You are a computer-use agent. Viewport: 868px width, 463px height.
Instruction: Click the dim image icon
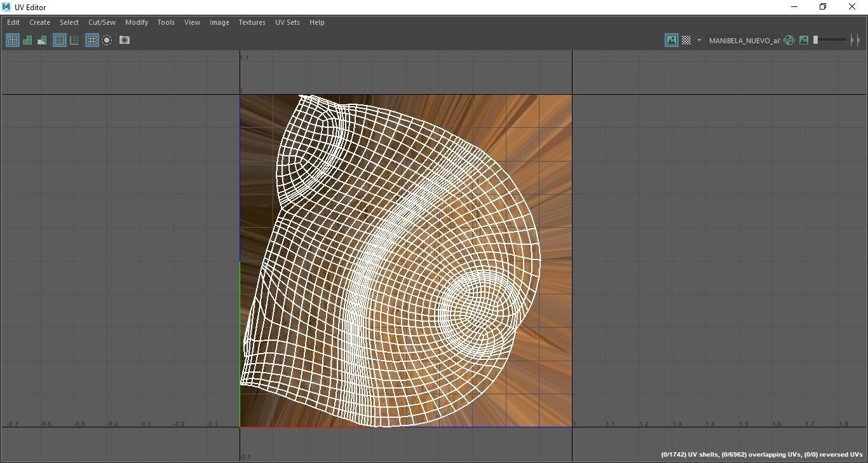pyautogui.click(x=804, y=40)
